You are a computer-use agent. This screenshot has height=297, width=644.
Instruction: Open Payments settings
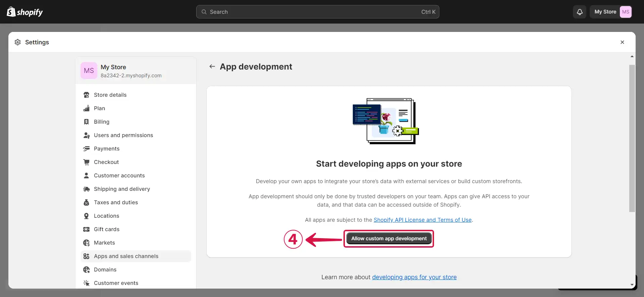pyautogui.click(x=136, y=148)
